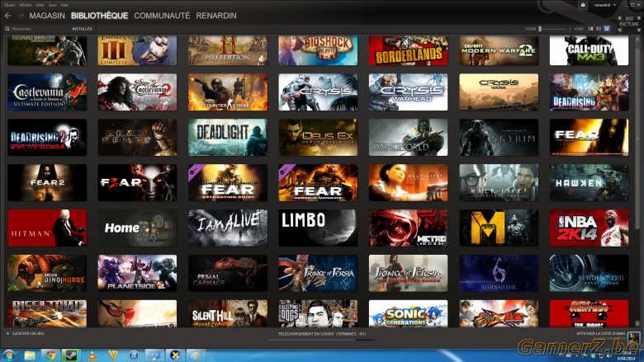Select the NBA 2K14 tile

(589, 228)
